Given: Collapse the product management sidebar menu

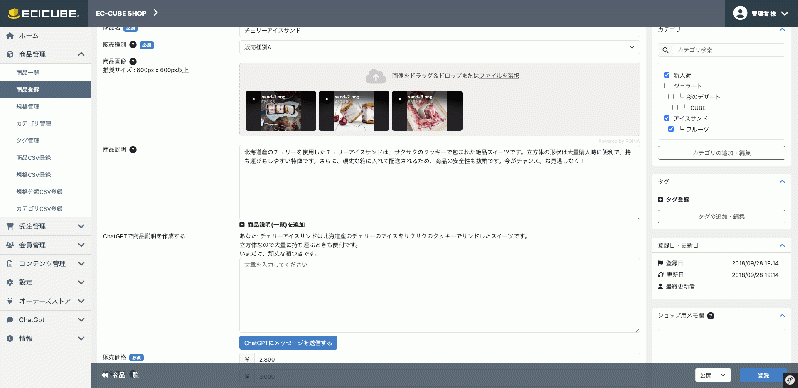Looking at the screenshot, I should 80,54.
